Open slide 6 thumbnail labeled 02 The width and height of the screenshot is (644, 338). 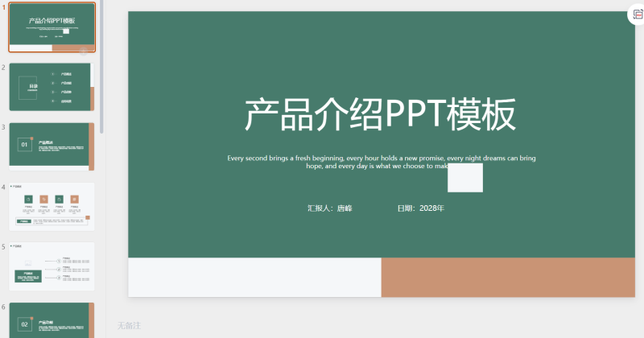click(52, 320)
